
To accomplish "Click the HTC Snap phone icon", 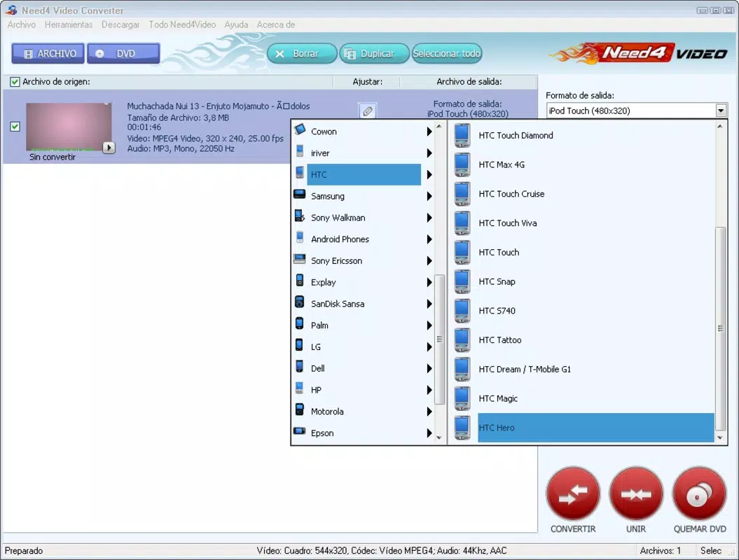I will (x=462, y=281).
